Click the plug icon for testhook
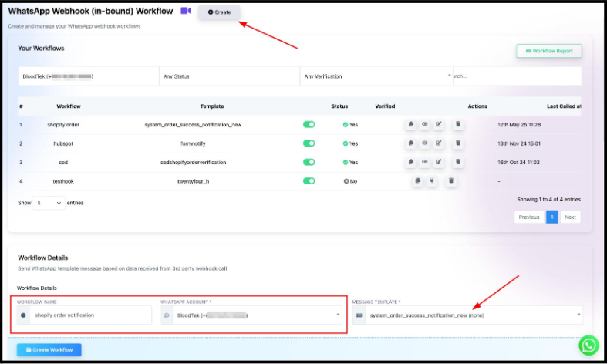The image size is (607, 364). [x=432, y=181]
